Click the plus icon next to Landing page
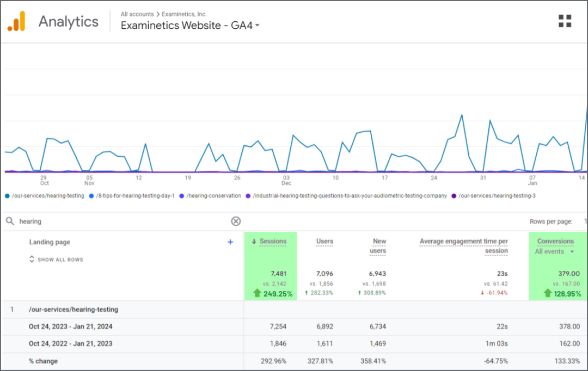Screen dimensions: 588x371 [230, 242]
